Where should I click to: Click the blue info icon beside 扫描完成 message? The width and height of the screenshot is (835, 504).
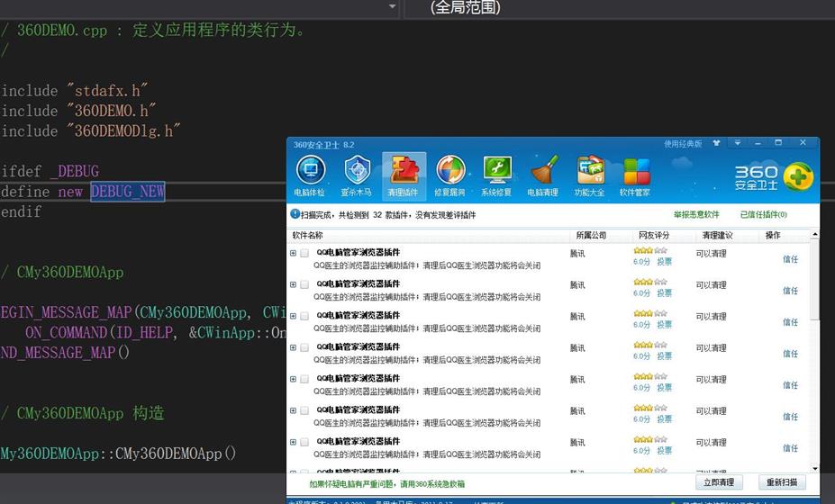pyautogui.click(x=295, y=214)
